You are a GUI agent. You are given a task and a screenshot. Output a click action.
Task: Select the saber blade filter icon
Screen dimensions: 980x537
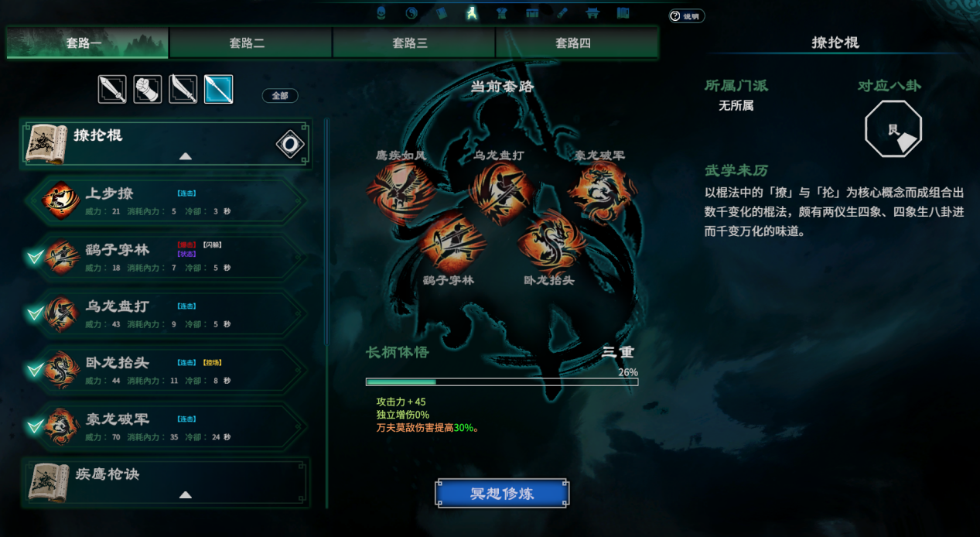tap(183, 89)
